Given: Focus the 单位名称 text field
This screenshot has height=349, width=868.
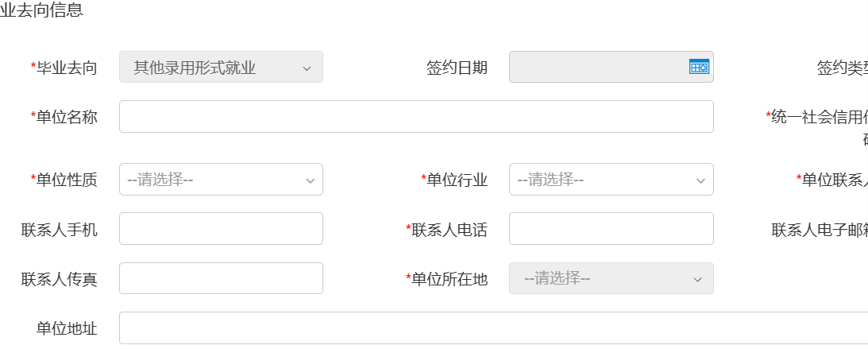Looking at the screenshot, I should (x=416, y=117).
